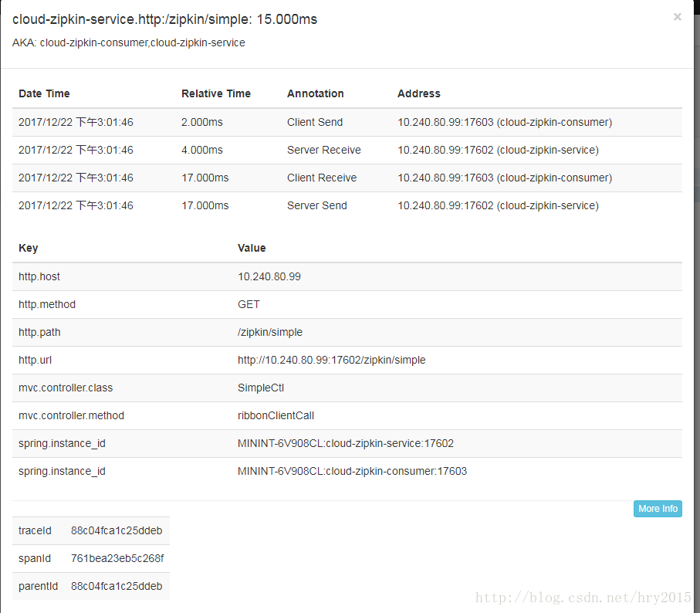Click the Date Time column header
700x613 pixels.
click(44, 93)
